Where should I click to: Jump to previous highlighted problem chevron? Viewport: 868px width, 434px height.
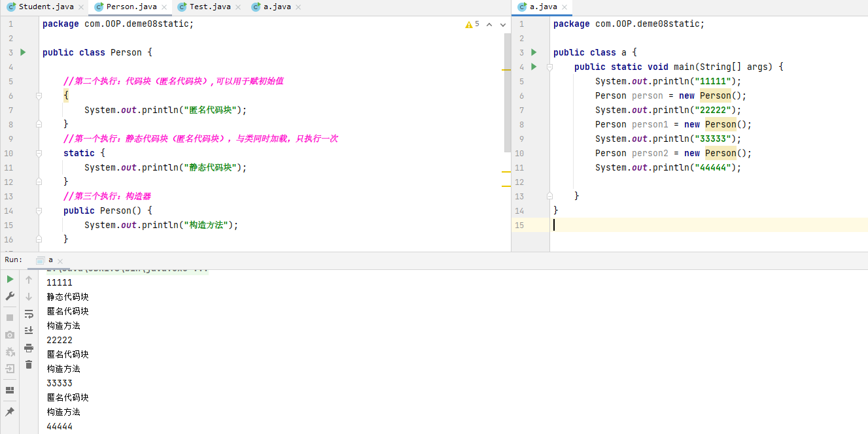pyautogui.click(x=489, y=24)
